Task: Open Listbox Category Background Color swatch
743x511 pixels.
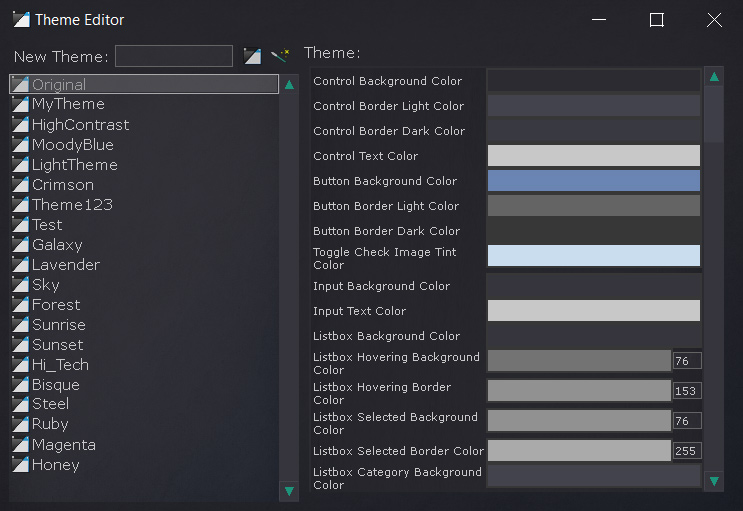Action: click(x=594, y=475)
